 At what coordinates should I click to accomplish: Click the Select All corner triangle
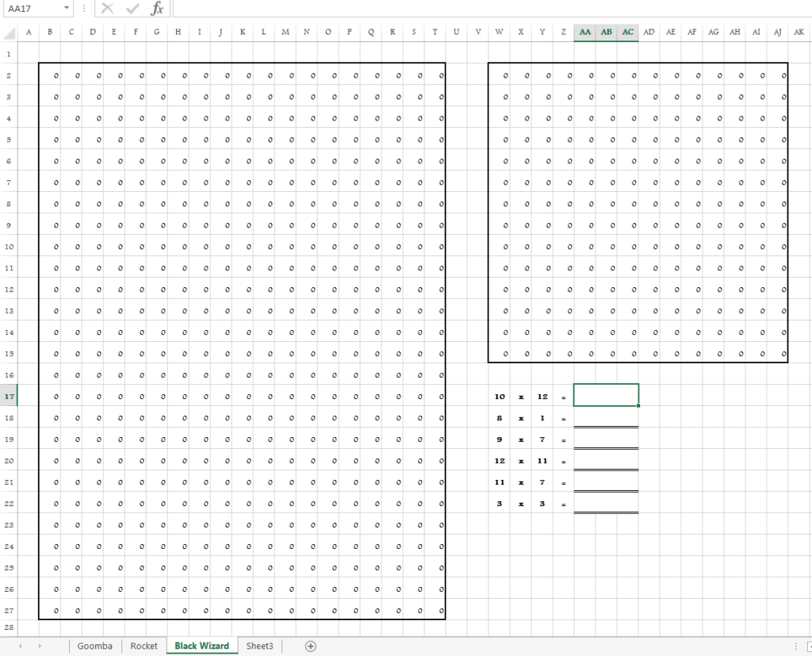tap(9, 32)
